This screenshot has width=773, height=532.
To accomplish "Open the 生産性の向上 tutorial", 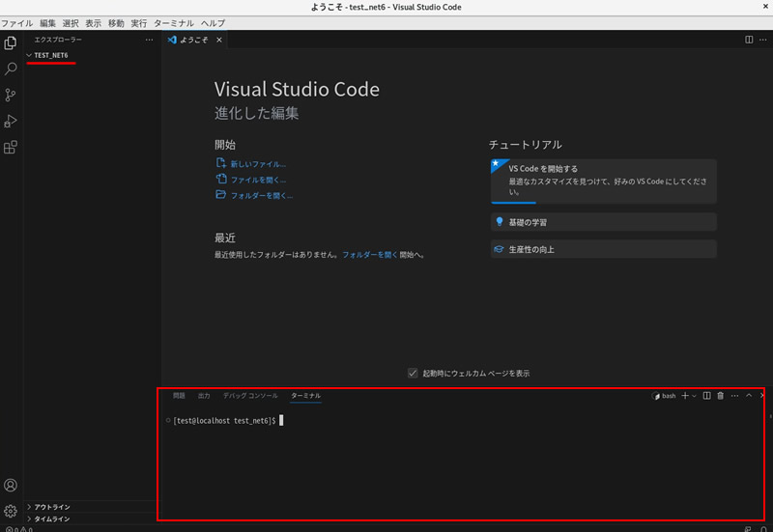I will [603, 249].
